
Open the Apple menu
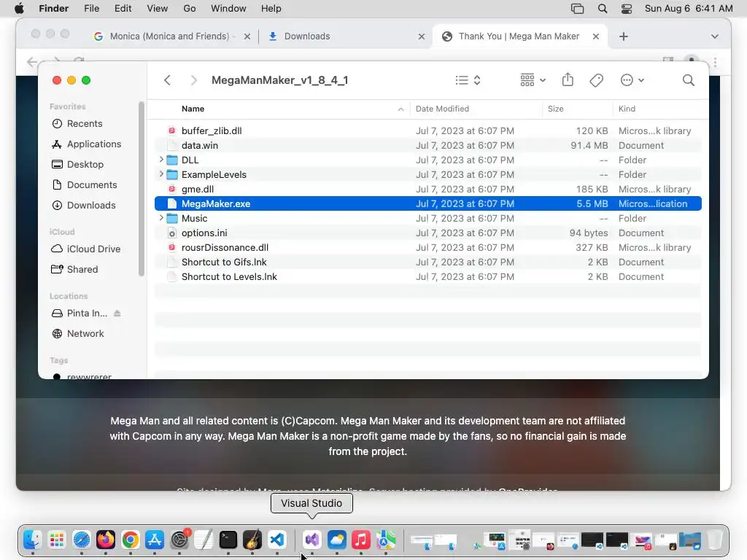pyautogui.click(x=19, y=9)
